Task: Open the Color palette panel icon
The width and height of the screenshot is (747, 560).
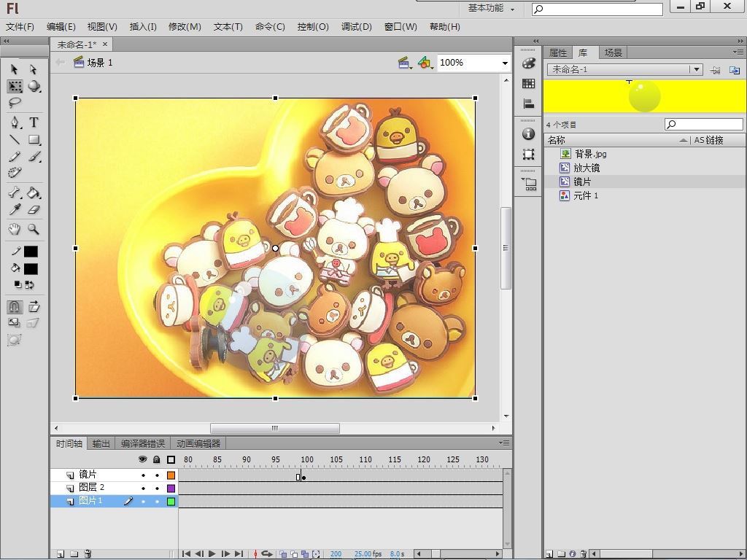Action: coord(528,63)
